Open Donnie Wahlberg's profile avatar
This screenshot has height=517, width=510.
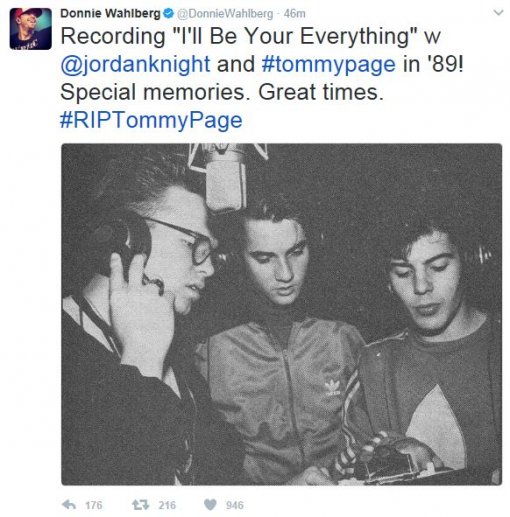[30, 29]
